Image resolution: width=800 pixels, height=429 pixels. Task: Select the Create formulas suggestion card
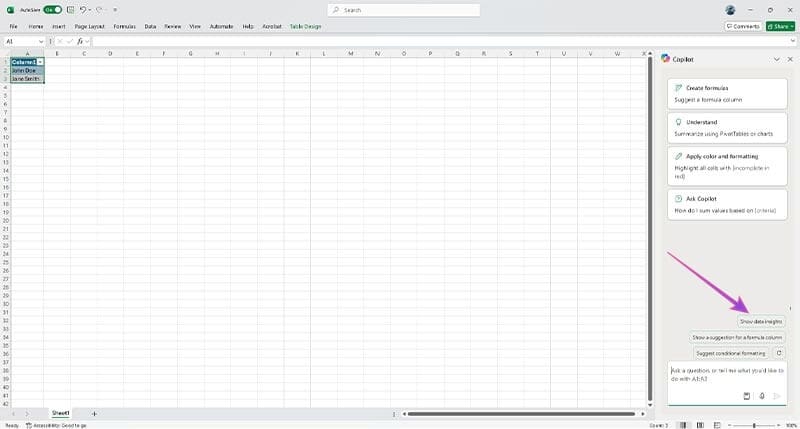[x=726, y=93]
